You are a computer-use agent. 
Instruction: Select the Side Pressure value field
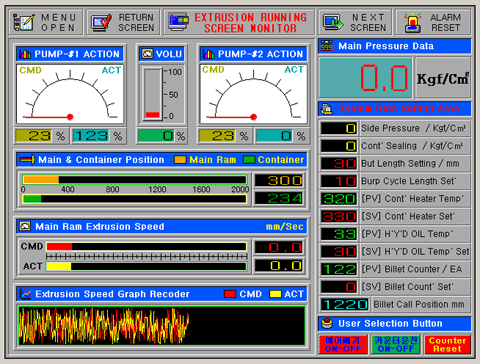pos(339,128)
